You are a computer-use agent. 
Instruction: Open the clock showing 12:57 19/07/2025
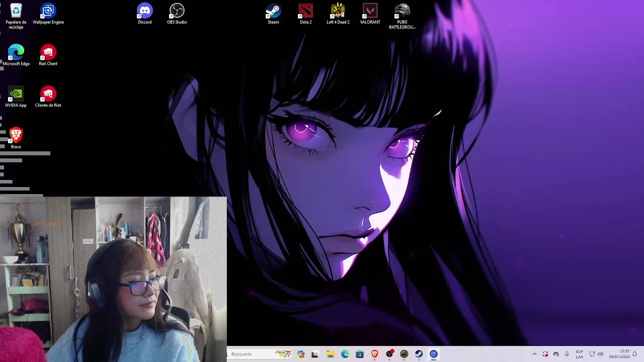point(619,354)
